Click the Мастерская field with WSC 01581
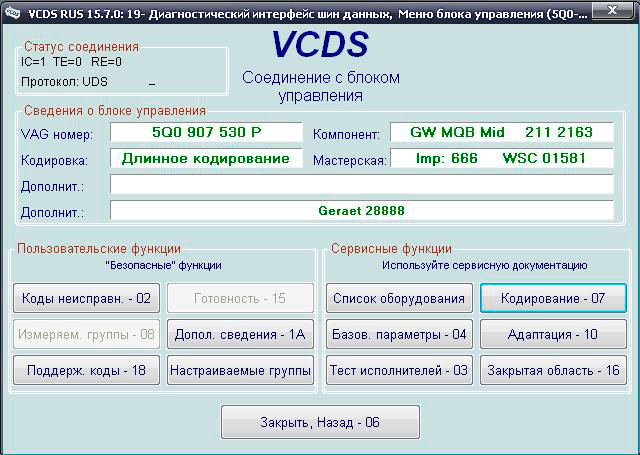 [x=500, y=159]
